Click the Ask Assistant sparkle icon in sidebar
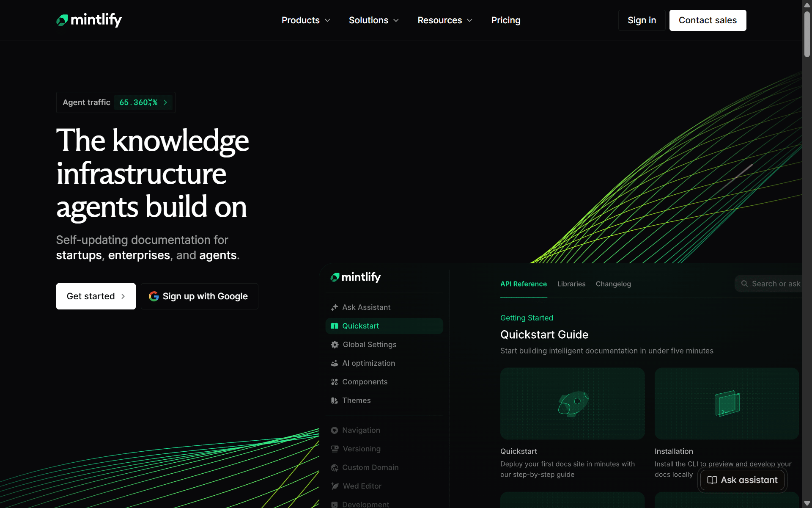Screen dimensions: 812x508 pyautogui.click(x=335, y=307)
